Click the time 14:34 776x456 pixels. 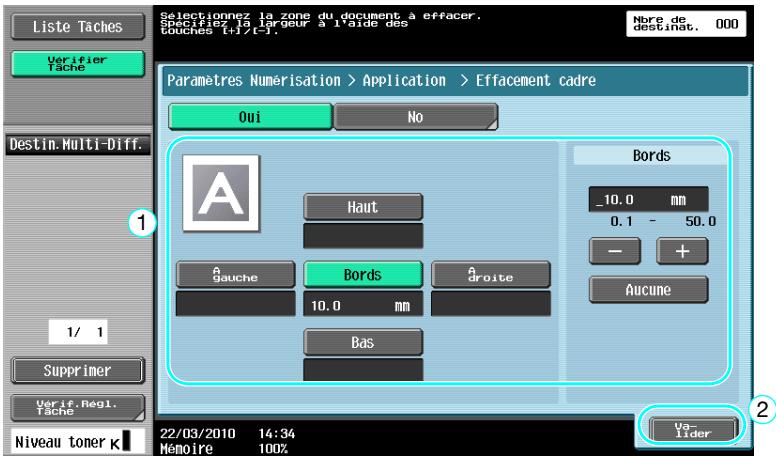277,434
